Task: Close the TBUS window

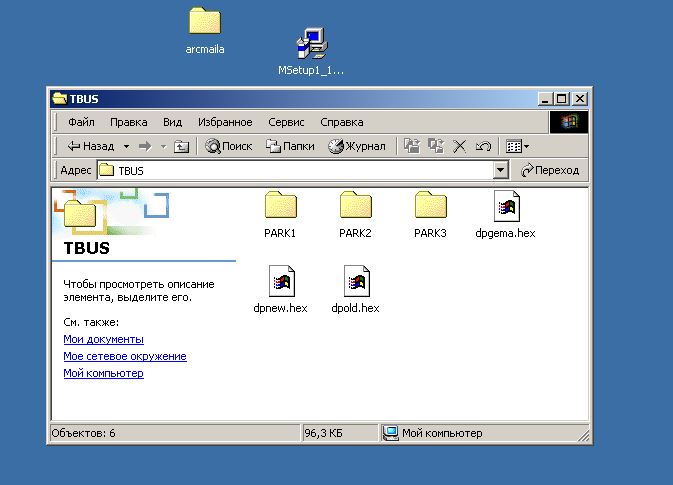Action: (580, 99)
